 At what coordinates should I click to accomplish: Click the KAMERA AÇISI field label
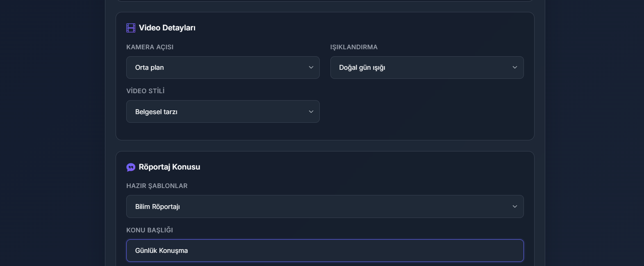click(150, 47)
